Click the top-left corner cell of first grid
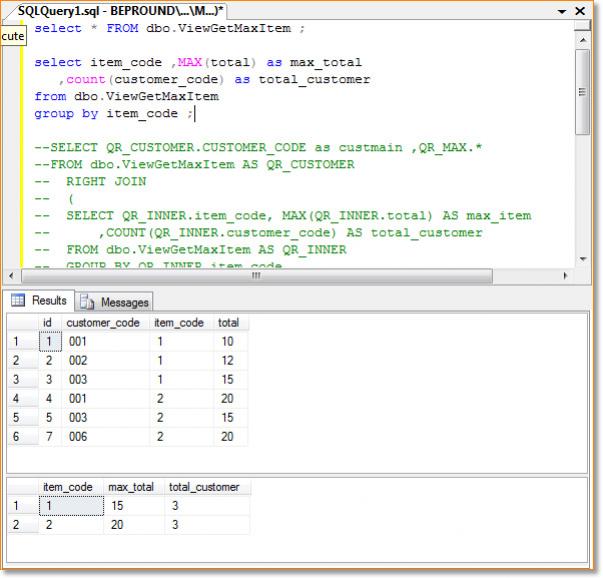Screen dimensions: 603x579 [x=20, y=323]
